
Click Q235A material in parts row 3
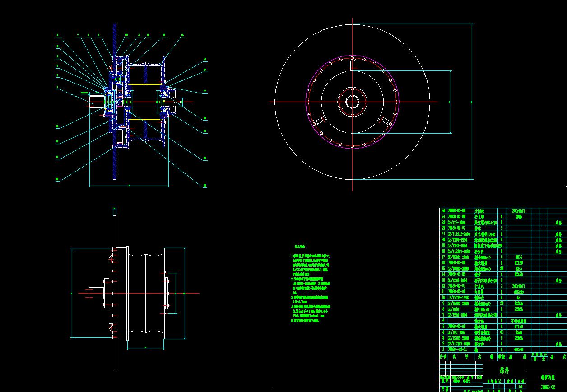coord(519,338)
